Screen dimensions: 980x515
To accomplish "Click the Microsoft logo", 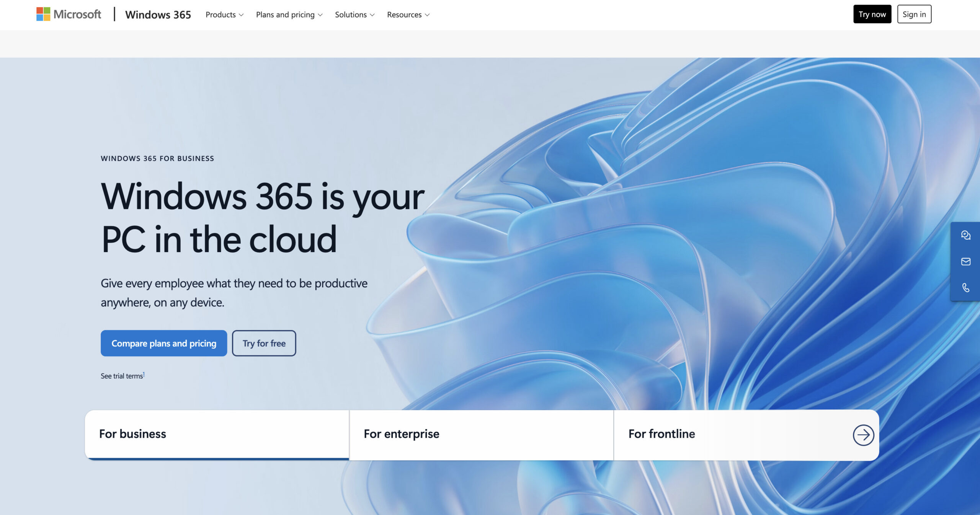I will [69, 14].
